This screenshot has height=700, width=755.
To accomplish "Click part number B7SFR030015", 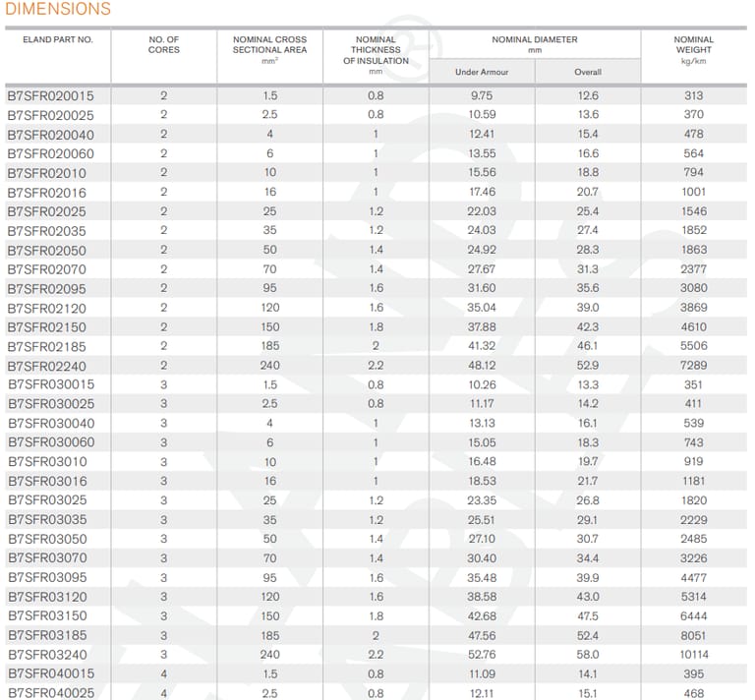I will (51, 384).
